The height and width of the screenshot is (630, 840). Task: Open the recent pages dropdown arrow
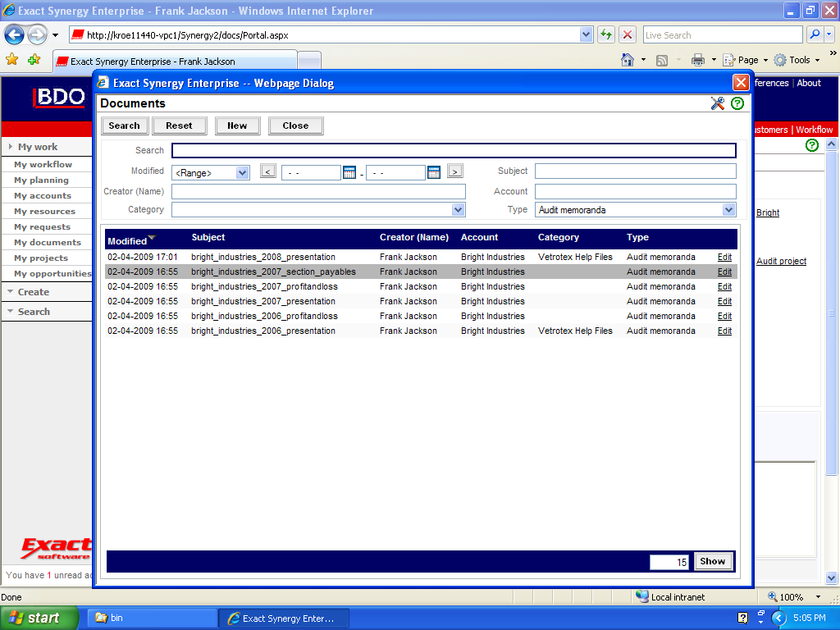(x=55, y=35)
